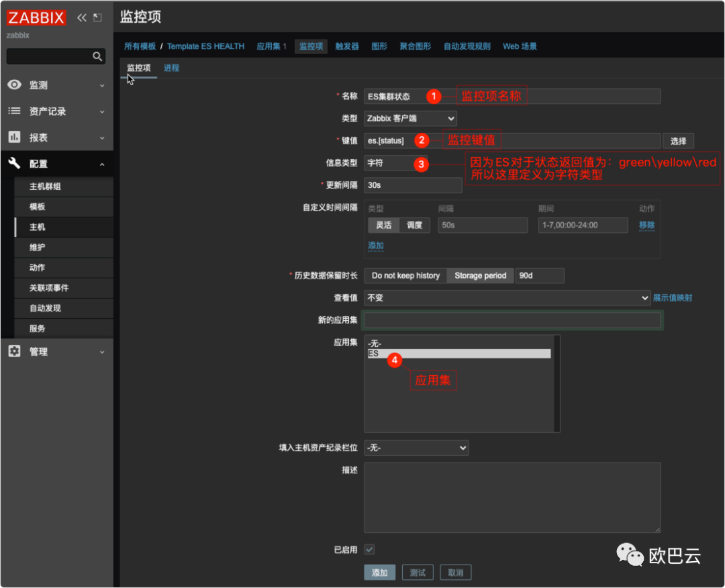Click the 描述 text area
This screenshot has height=588, width=725.
[512, 497]
